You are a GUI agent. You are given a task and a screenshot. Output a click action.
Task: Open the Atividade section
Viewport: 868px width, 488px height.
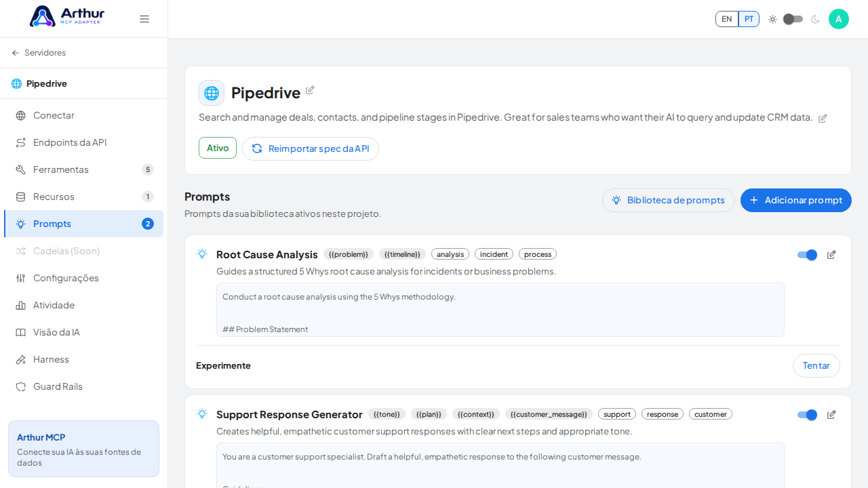(x=84, y=305)
